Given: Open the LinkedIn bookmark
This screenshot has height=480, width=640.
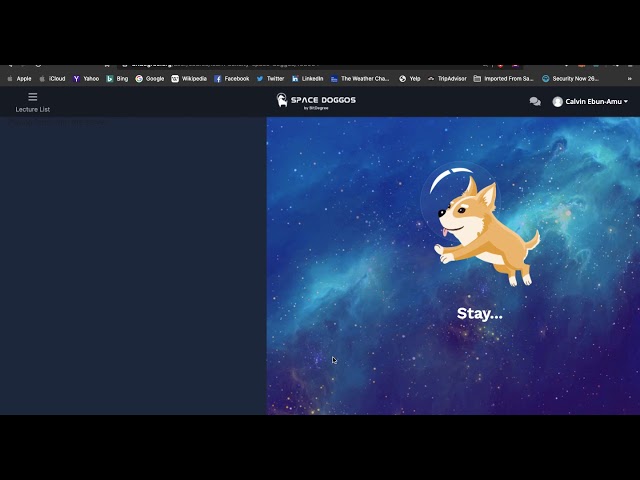Looking at the screenshot, I should 307,79.
